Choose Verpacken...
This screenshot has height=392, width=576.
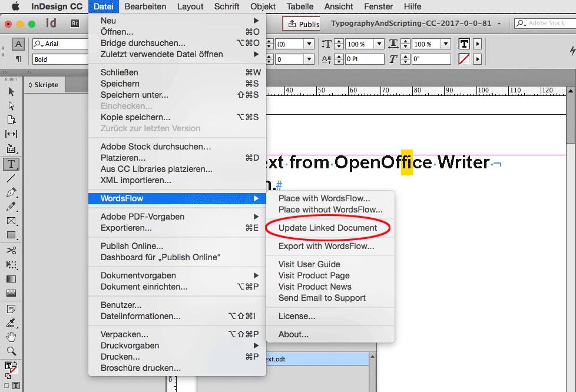[x=177, y=334]
